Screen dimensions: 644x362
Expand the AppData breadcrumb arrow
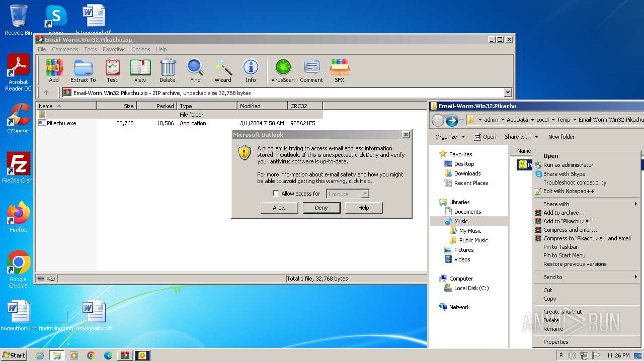pyautogui.click(x=533, y=120)
